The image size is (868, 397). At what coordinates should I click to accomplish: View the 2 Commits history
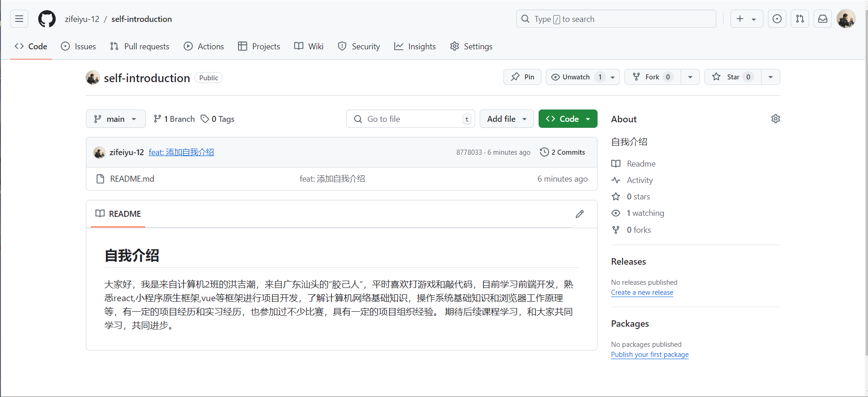[x=562, y=152]
